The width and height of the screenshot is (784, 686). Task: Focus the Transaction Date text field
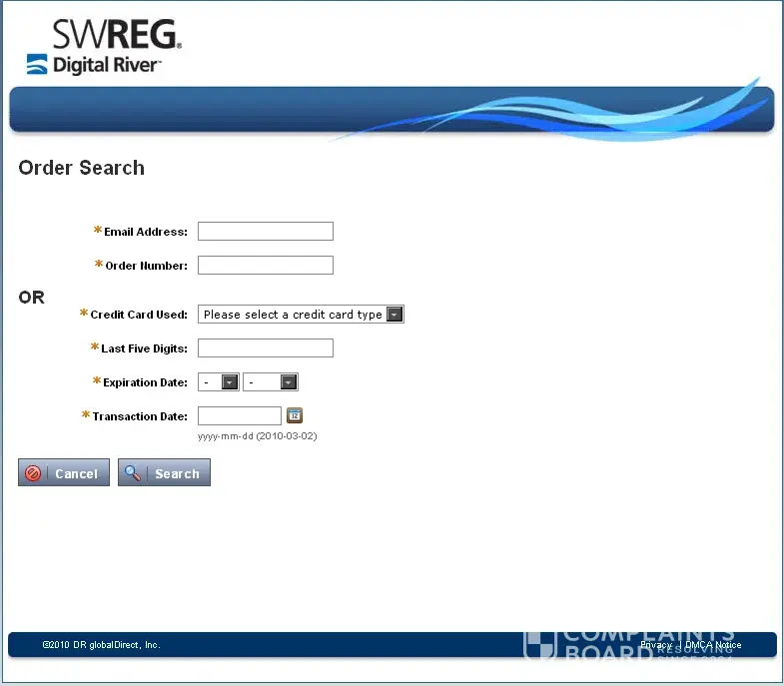[240, 416]
